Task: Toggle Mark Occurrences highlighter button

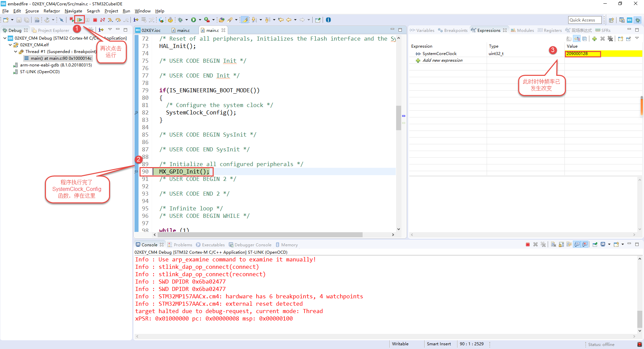Action: point(245,20)
